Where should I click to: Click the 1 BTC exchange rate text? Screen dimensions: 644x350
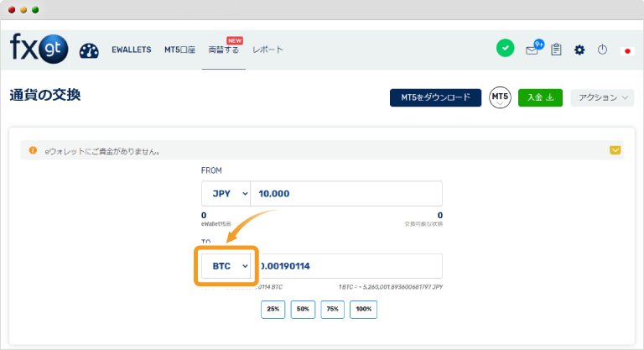coord(391,287)
